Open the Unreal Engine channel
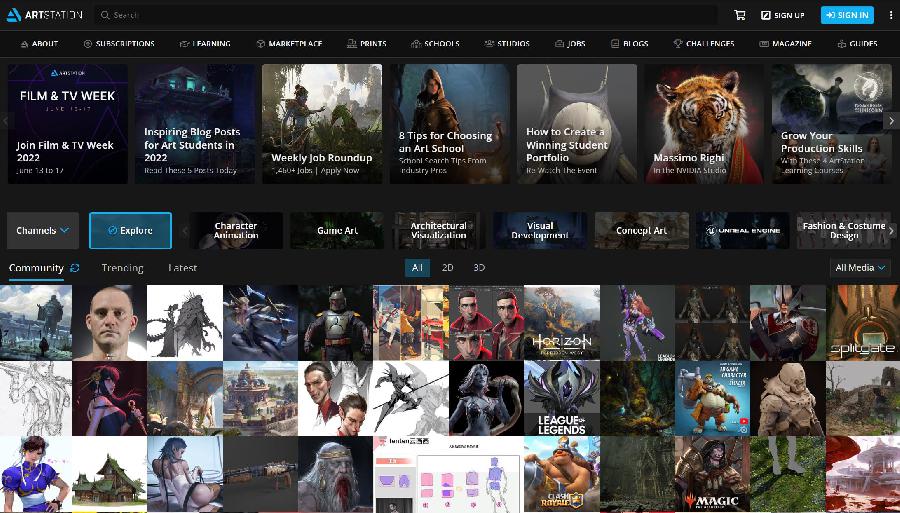The image size is (900, 513). tap(743, 230)
